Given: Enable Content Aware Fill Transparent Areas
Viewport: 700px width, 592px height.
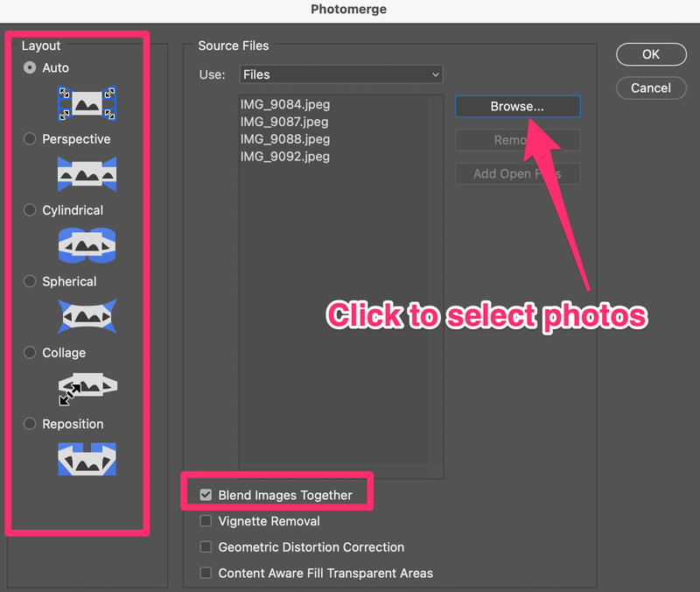Looking at the screenshot, I should click(x=206, y=574).
